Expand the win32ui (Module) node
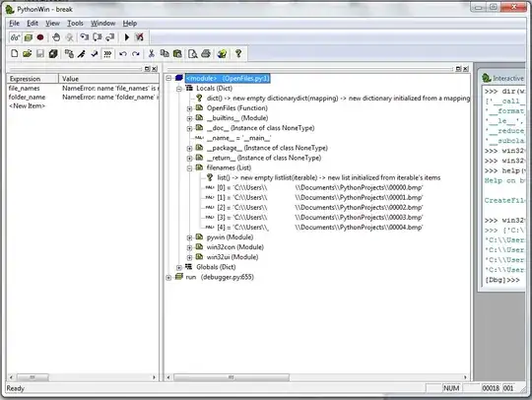532x400 pixels. point(190,257)
